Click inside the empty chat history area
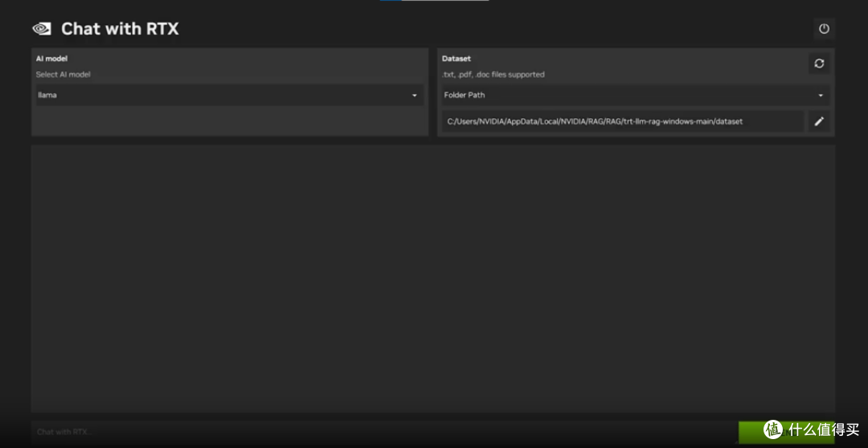 pos(433,278)
